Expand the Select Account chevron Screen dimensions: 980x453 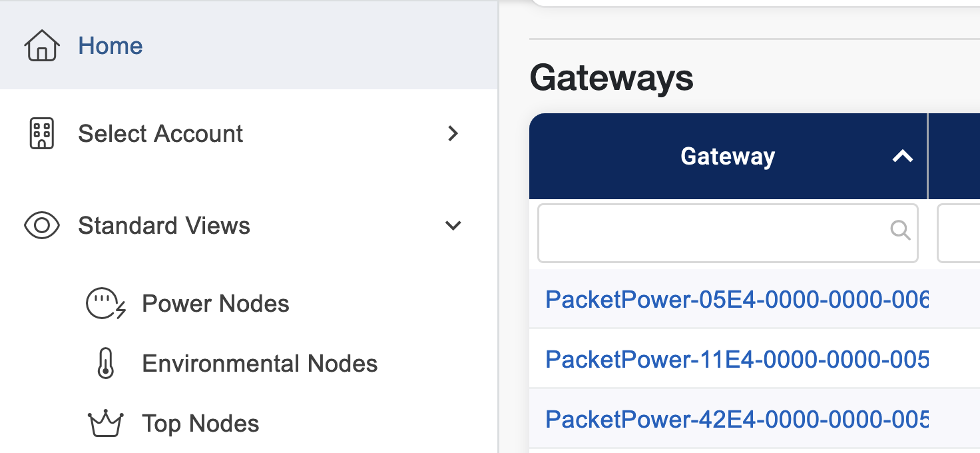[x=453, y=133]
